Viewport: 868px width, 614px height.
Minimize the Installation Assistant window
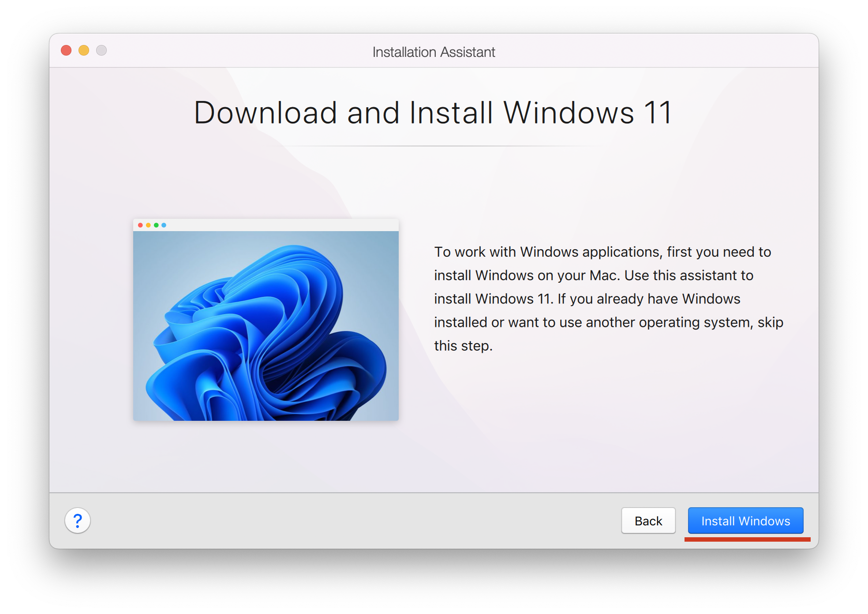point(84,51)
